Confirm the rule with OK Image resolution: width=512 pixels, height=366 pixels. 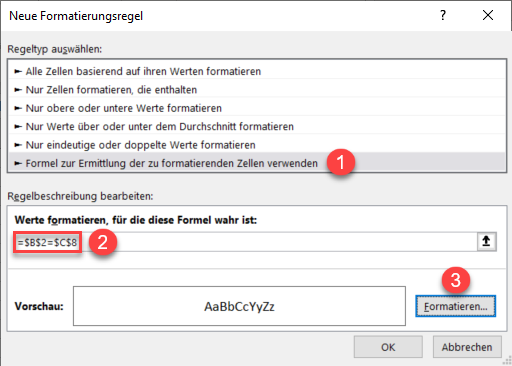pyautogui.click(x=388, y=347)
